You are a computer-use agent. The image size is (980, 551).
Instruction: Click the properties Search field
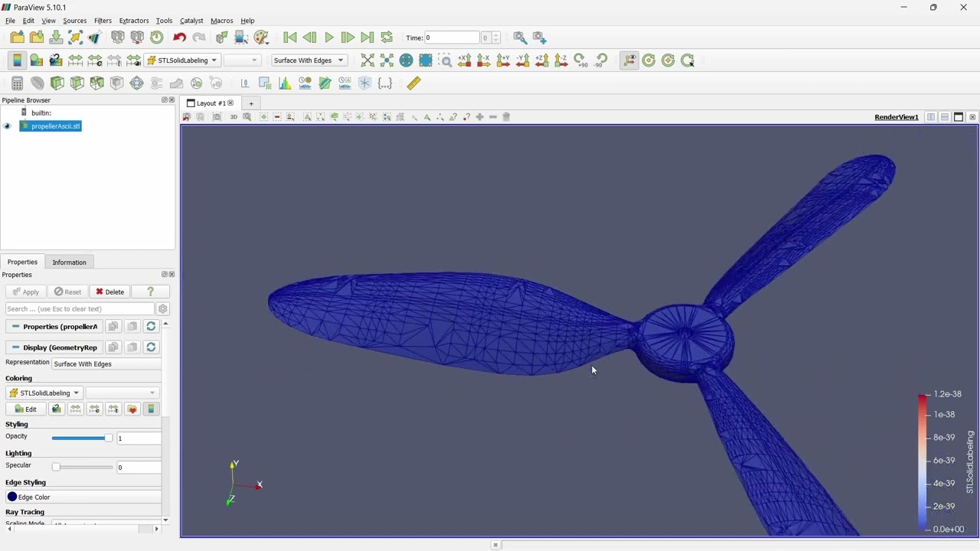click(x=80, y=309)
